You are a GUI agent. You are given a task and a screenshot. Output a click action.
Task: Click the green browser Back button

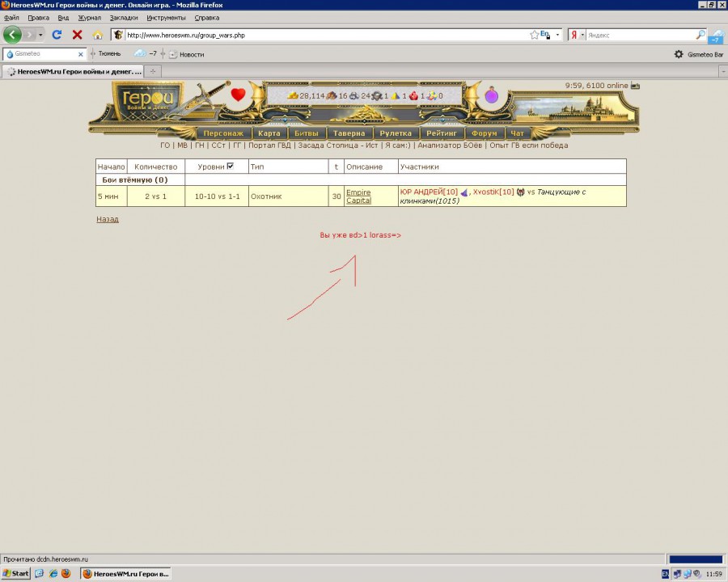12,35
